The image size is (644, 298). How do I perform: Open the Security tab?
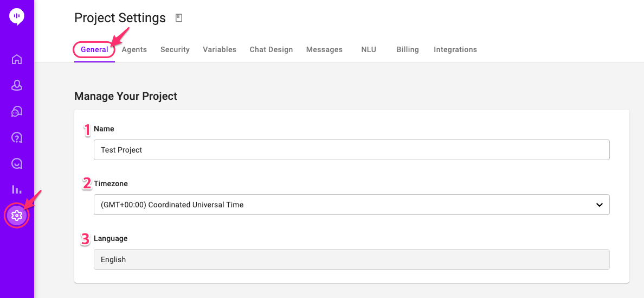tap(175, 49)
